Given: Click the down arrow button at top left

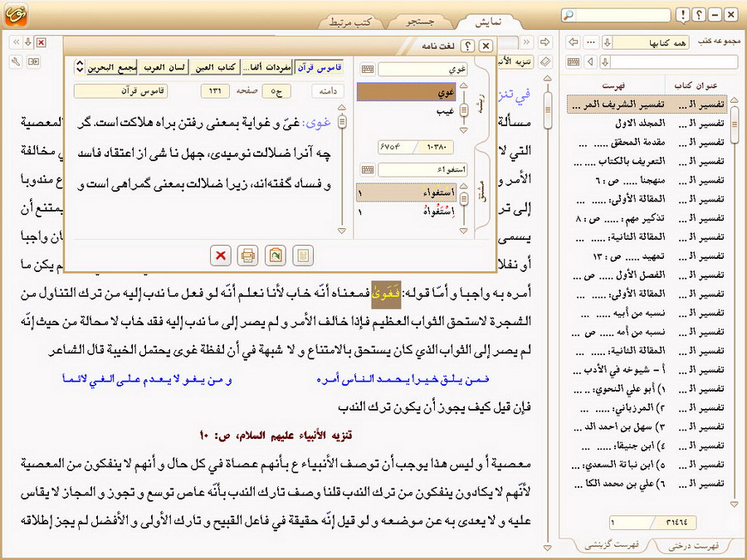Looking at the screenshot, I should click(x=28, y=42).
